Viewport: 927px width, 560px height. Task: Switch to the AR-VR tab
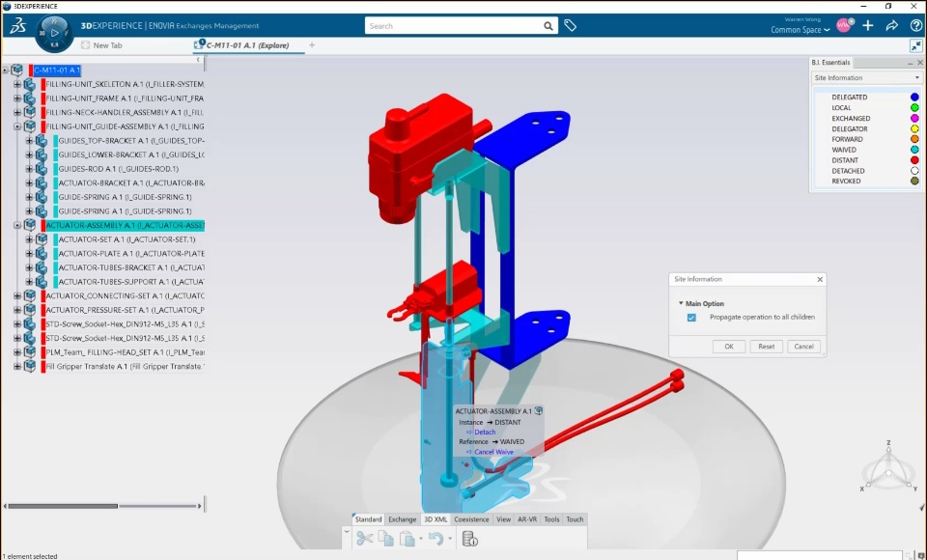click(x=527, y=519)
